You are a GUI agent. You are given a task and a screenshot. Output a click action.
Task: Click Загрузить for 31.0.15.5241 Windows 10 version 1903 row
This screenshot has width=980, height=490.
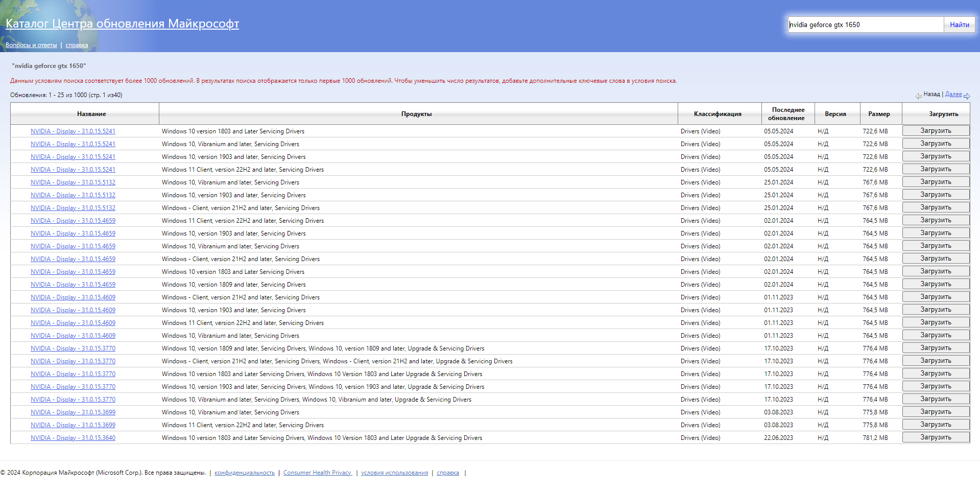(936, 156)
